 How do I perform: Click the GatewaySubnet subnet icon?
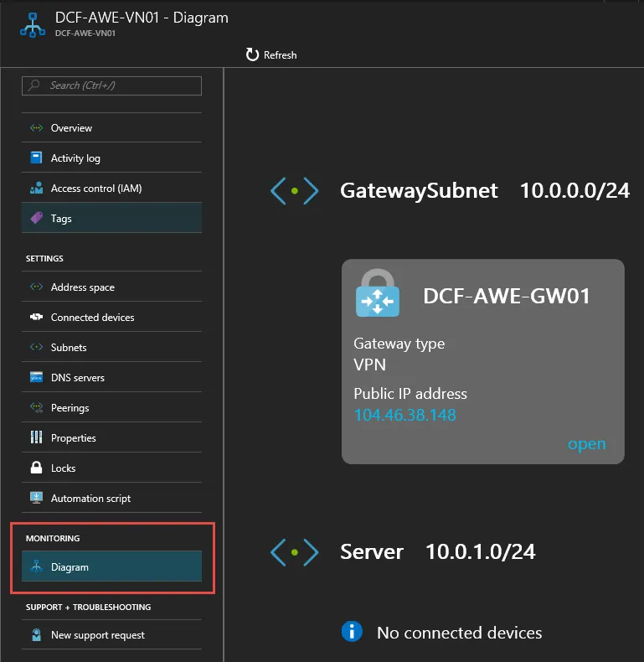295,191
